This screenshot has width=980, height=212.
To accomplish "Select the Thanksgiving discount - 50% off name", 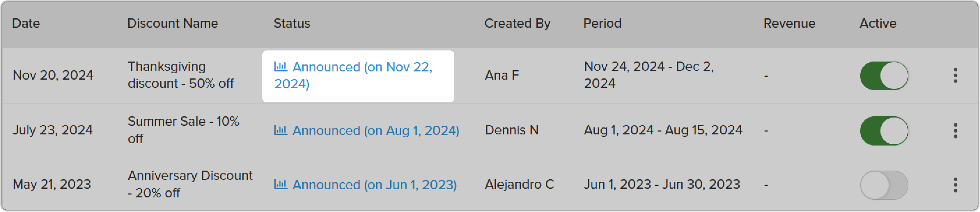I will pyautogui.click(x=181, y=75).
